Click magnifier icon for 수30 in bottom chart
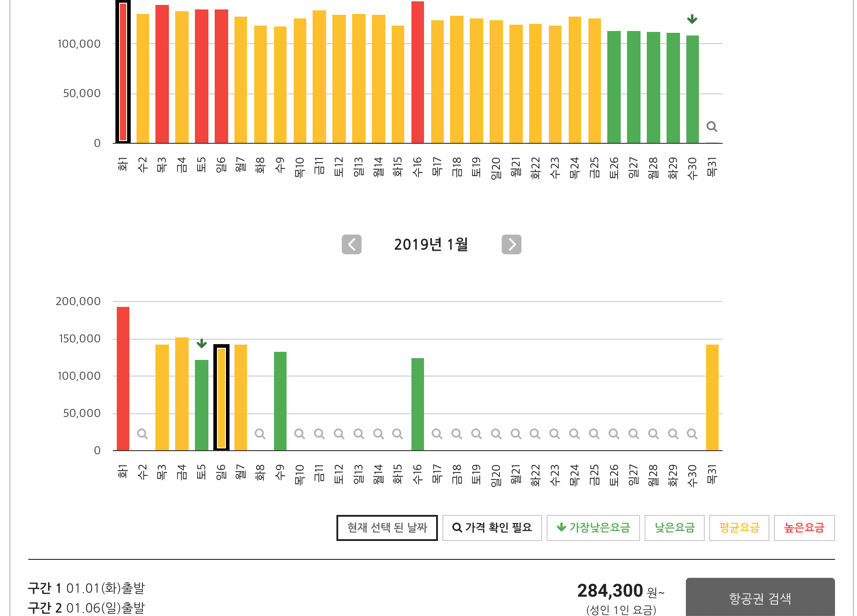 pyautogui.click(x=692, y=434)
